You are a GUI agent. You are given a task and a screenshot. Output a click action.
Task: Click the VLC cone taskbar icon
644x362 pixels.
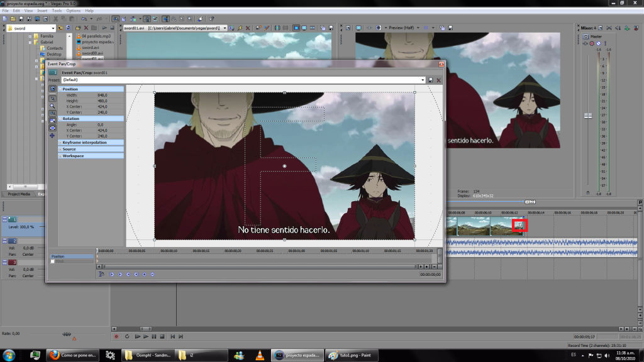pos(260,355)
